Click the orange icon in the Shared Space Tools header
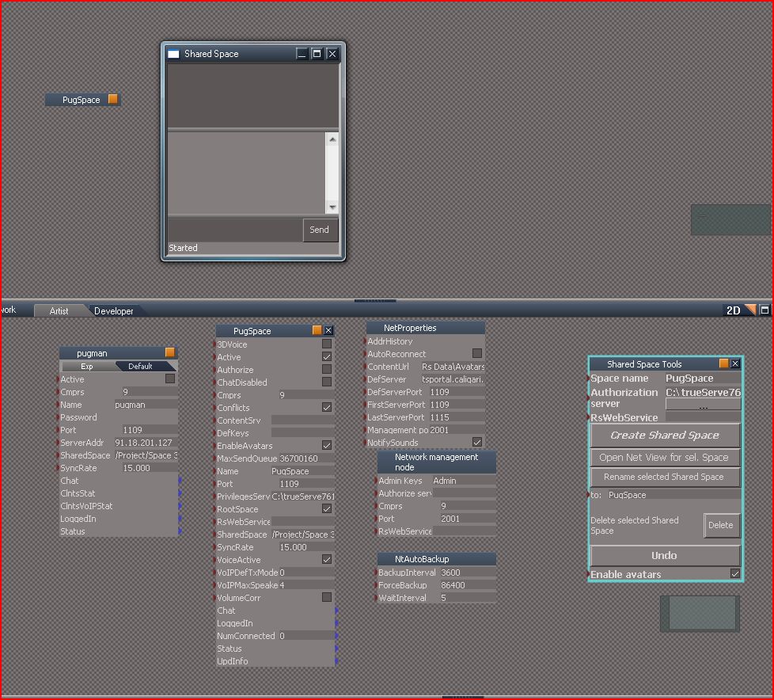Image resolution: width=774 pixels, height=700 pixels. coord(723,363)
